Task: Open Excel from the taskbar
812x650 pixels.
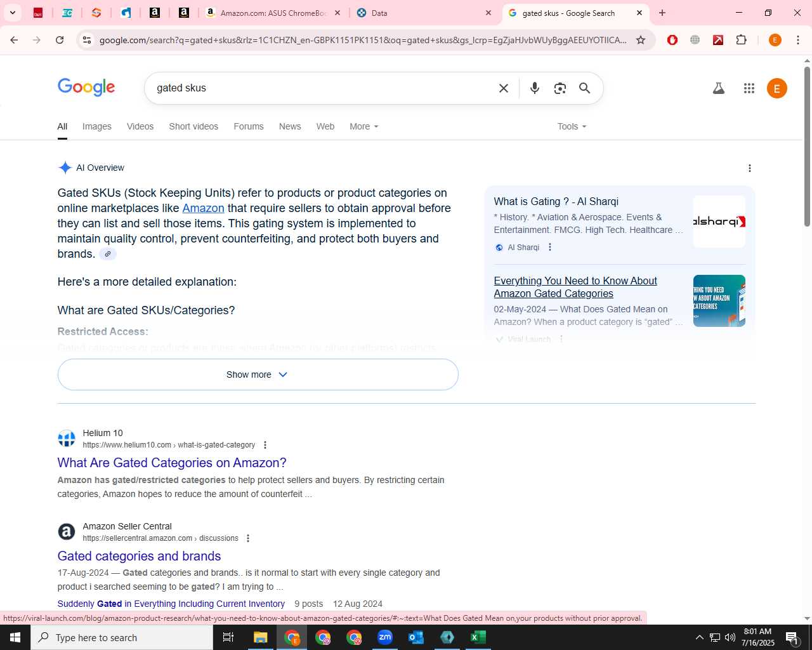Action: pos(478,637)
